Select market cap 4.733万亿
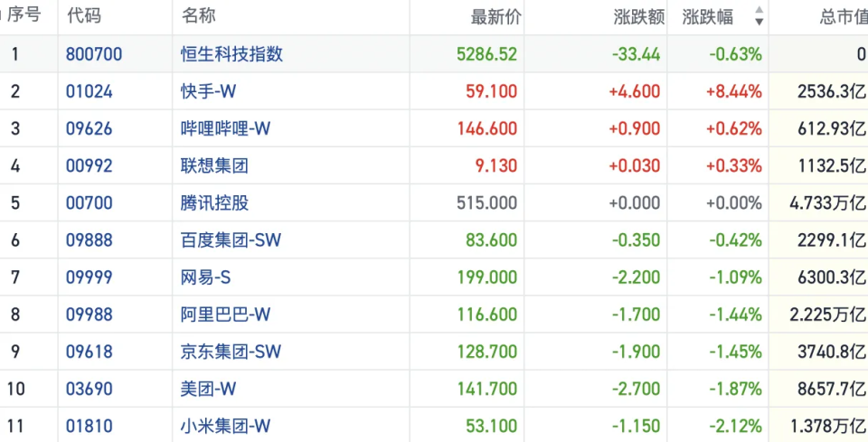This screenshot has width=868, height=442. (827, 202)
